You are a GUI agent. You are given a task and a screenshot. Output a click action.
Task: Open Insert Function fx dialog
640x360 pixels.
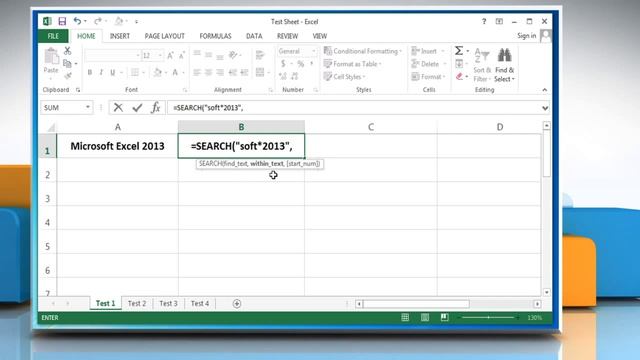(156, 107)
